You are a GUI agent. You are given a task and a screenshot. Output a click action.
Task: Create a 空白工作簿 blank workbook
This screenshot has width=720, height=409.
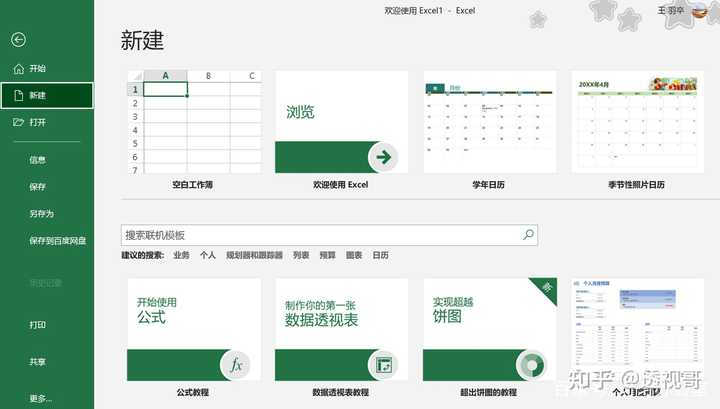tap(194, 122)
